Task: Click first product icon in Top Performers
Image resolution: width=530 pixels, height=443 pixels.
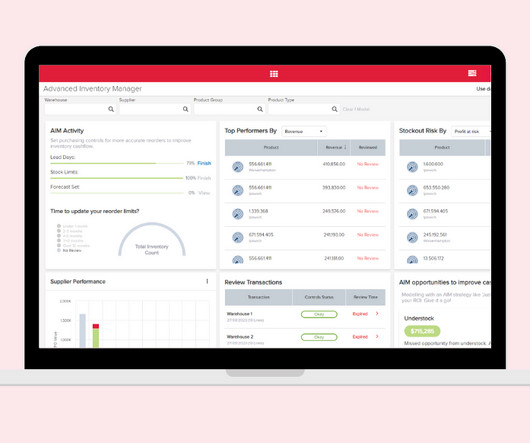Action: point(238,167)
